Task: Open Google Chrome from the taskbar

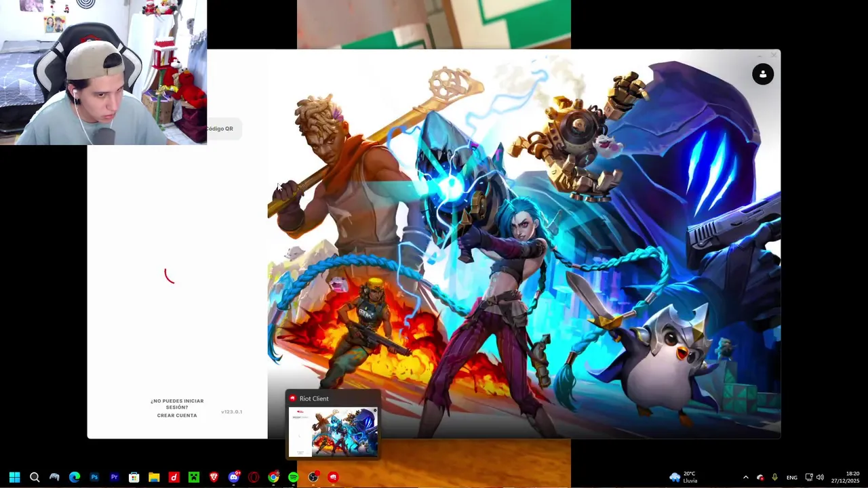Action: 273,477
